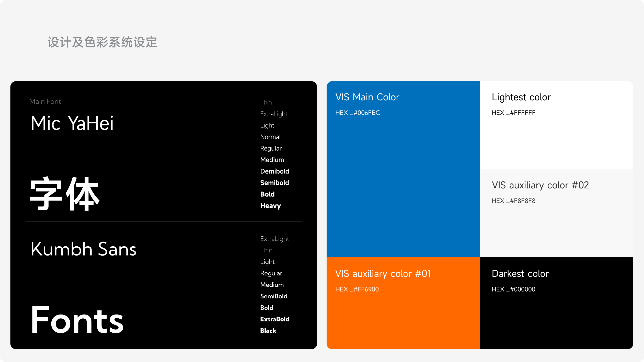This screenshot has width=644, height=362.
Task: Click the ExtraBold weight in Kumbh Sans list
Action: (274, 319)
